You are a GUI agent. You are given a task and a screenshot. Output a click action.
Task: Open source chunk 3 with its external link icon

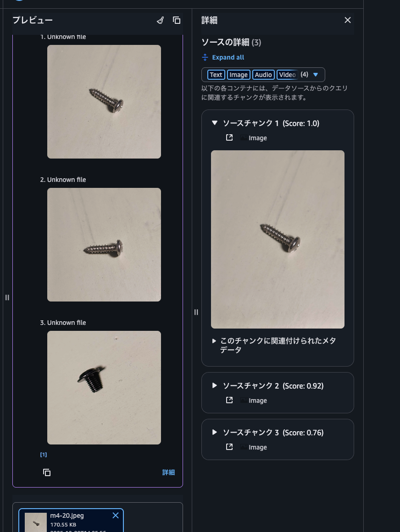pyautogui.click(x=229, y=446)
